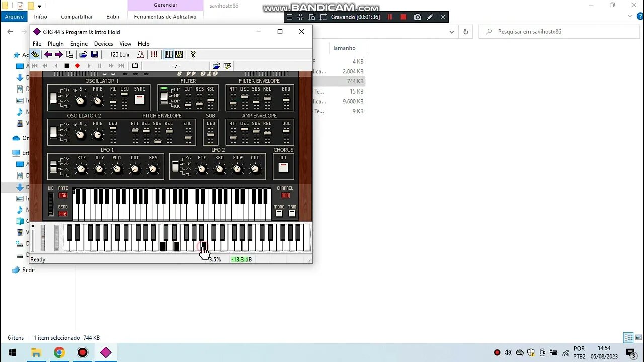Click the purple diamond SAVIHost taskbar icon
644x362 pixels.
tap(106, 352)
